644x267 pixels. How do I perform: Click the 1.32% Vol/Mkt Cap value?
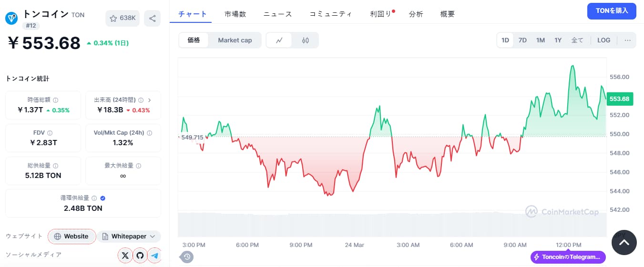123,142
